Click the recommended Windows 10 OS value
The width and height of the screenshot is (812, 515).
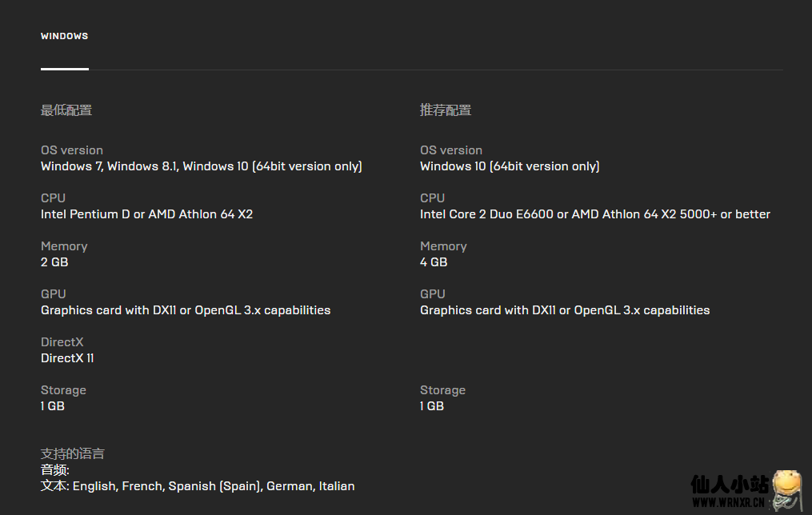click(x=510, y=166)
